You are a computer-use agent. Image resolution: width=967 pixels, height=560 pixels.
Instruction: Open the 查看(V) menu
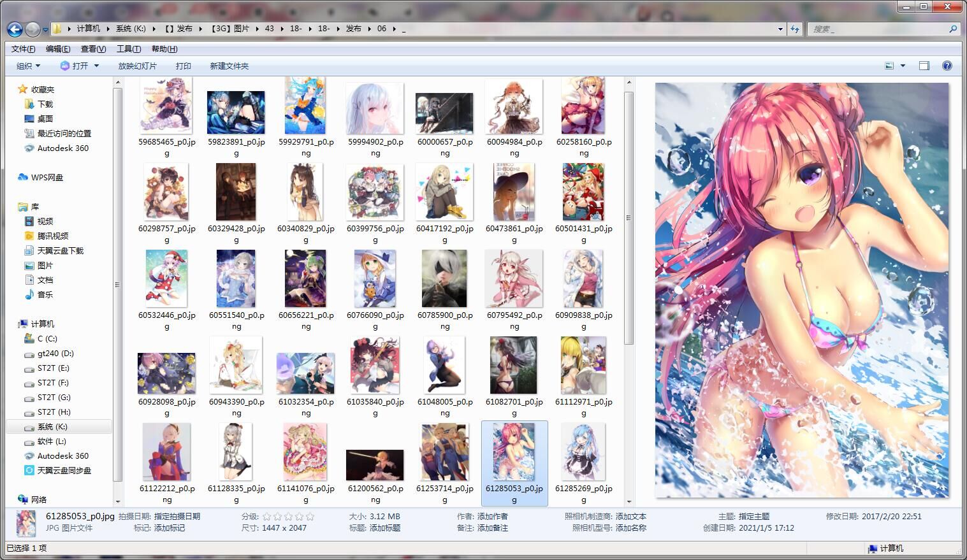point(93,49)
